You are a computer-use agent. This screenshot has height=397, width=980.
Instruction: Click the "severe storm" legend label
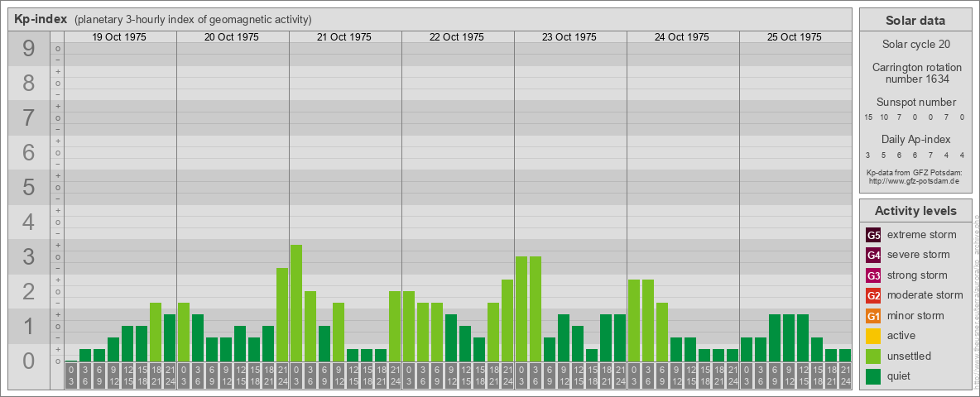919,255
